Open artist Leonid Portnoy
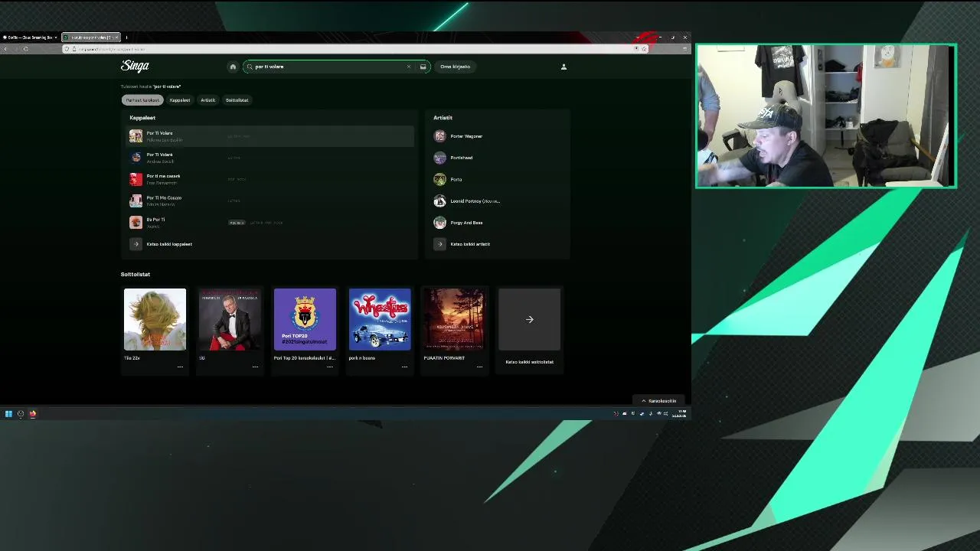The width and height of the screenshot is (980, 551). (x=475, y=201)
